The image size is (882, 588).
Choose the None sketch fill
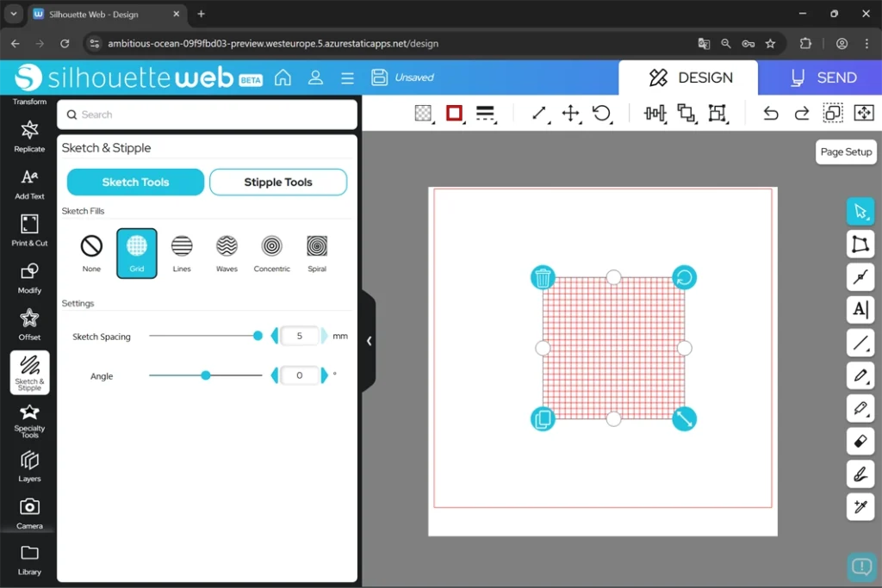tap(91, 252)
